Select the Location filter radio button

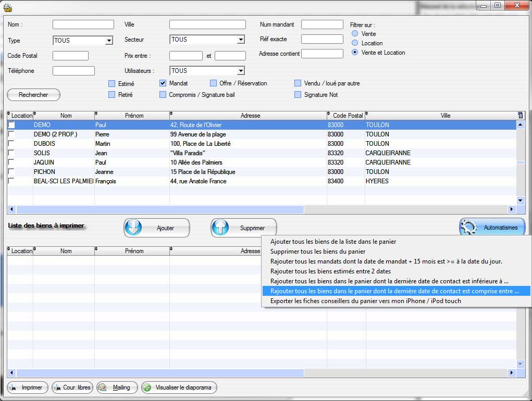click(x=355, y=43)
